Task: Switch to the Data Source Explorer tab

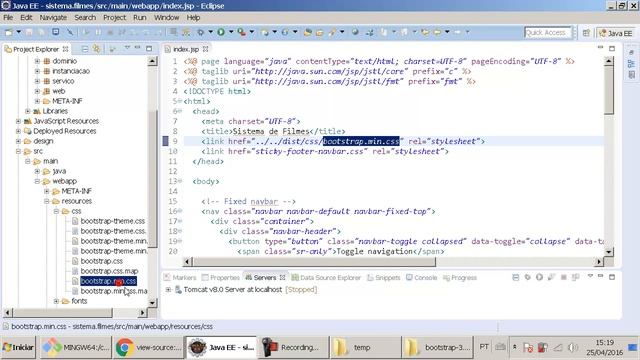Action: tap(327, 278)
